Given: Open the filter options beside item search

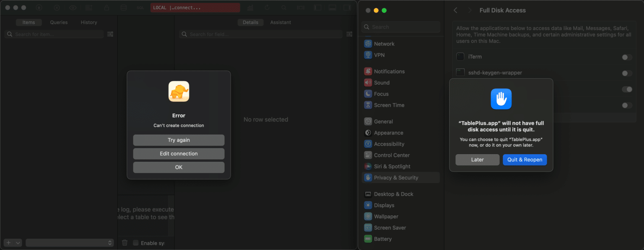Looking at the screenshot, I should (x=110, y=34).
